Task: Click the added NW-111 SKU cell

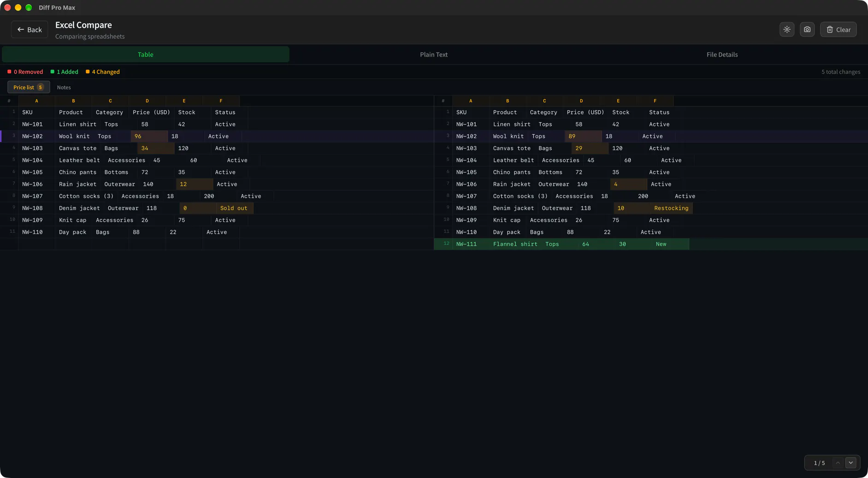Action: pos(471,244)
